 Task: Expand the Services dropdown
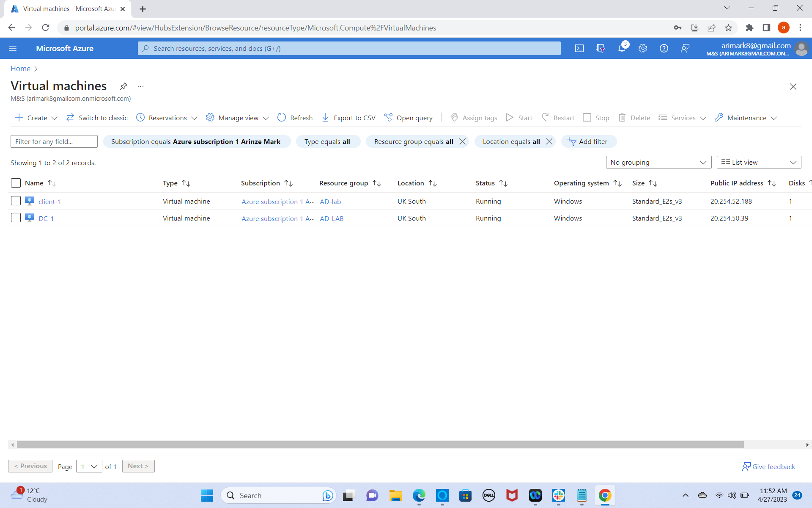703,118
